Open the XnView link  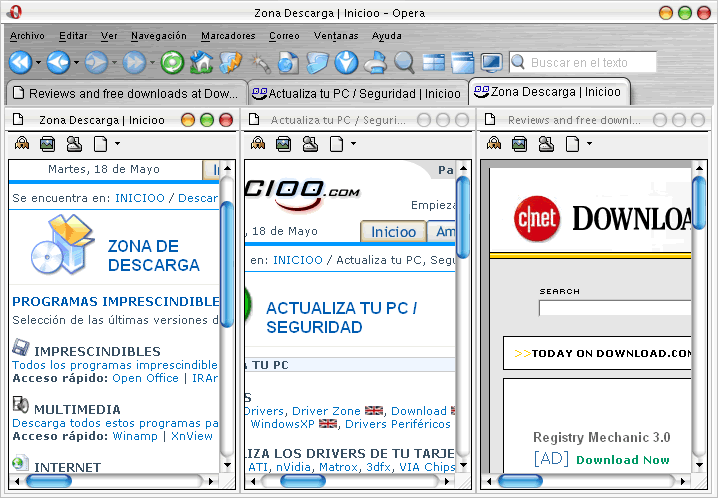point(192,436)
